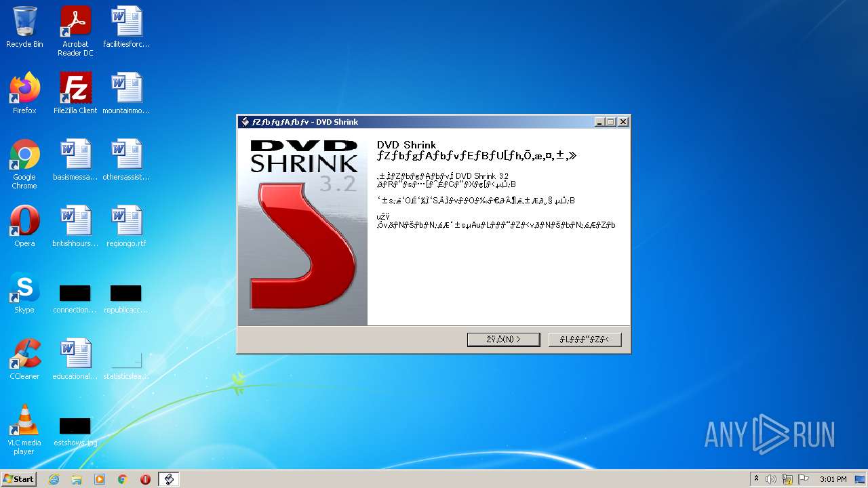Image resolution: width=868 pixels, height=488 pixels.
Task: Launch Acrobat Reader DC shortcut
Action: pos(75,31)
